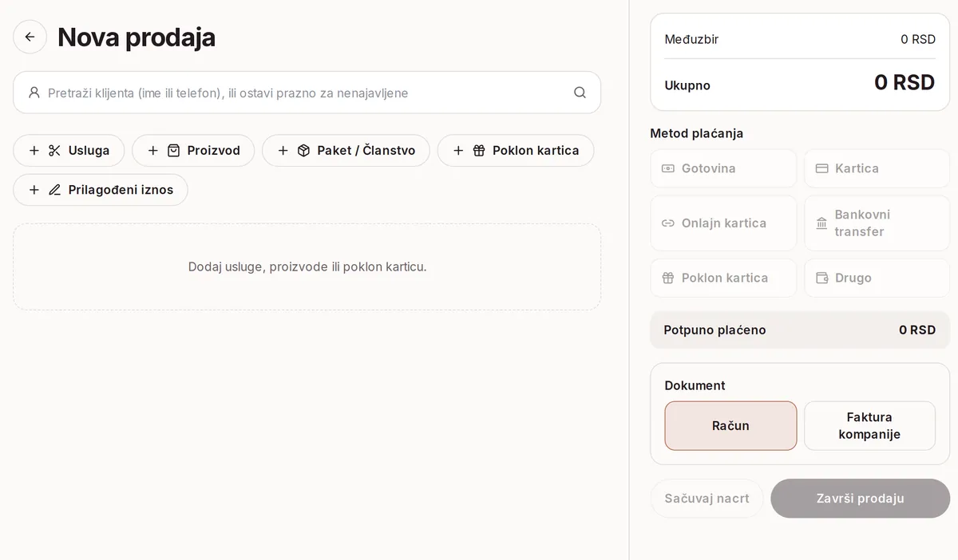
Task: Select Onlajn kartica payment option
Action: (x=723, y=223)
